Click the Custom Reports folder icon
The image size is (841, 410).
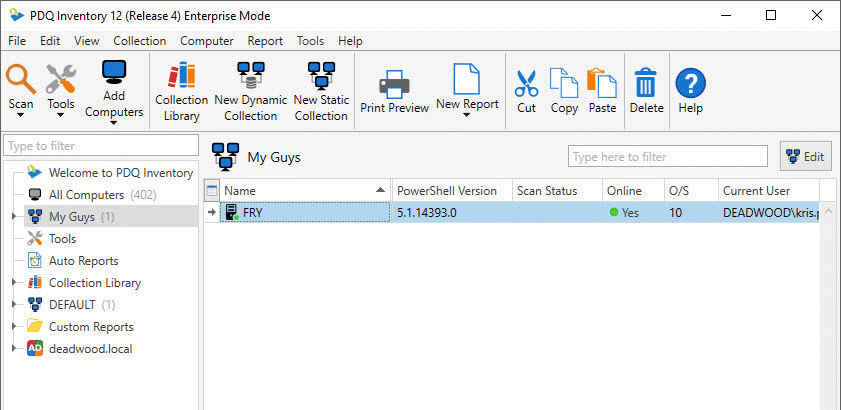pyautogui.click(x=35, y=326)
